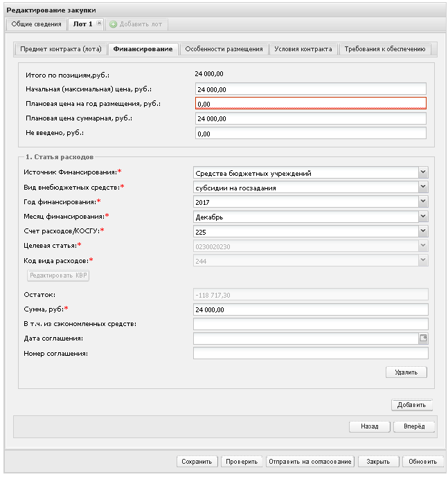
Task: Click the Не введено, руб. field
Action: pyautogui.click(x=310, y=134)
